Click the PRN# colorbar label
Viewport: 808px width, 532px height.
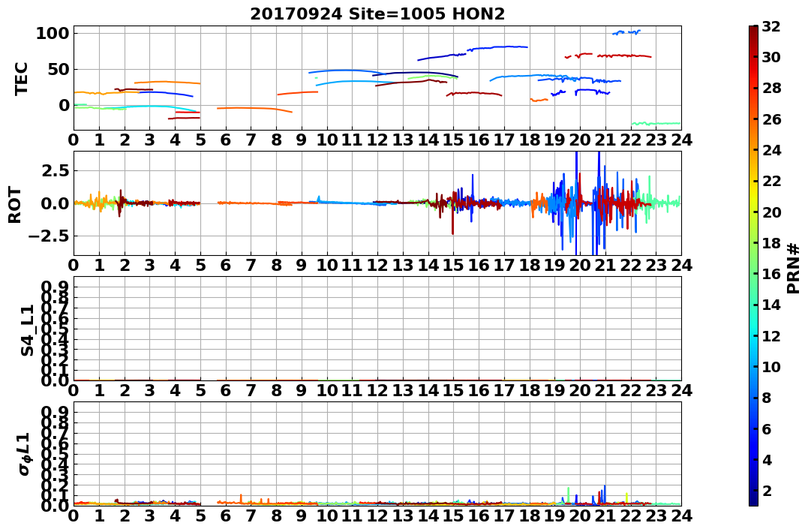(794, 269)
